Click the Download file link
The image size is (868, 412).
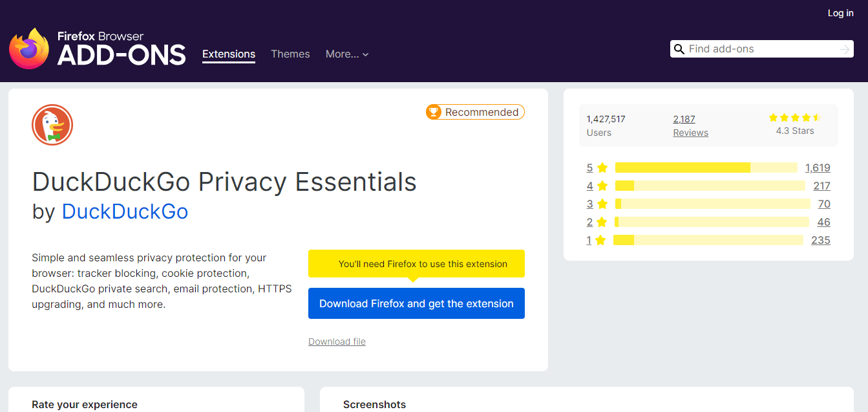[337, 342]
